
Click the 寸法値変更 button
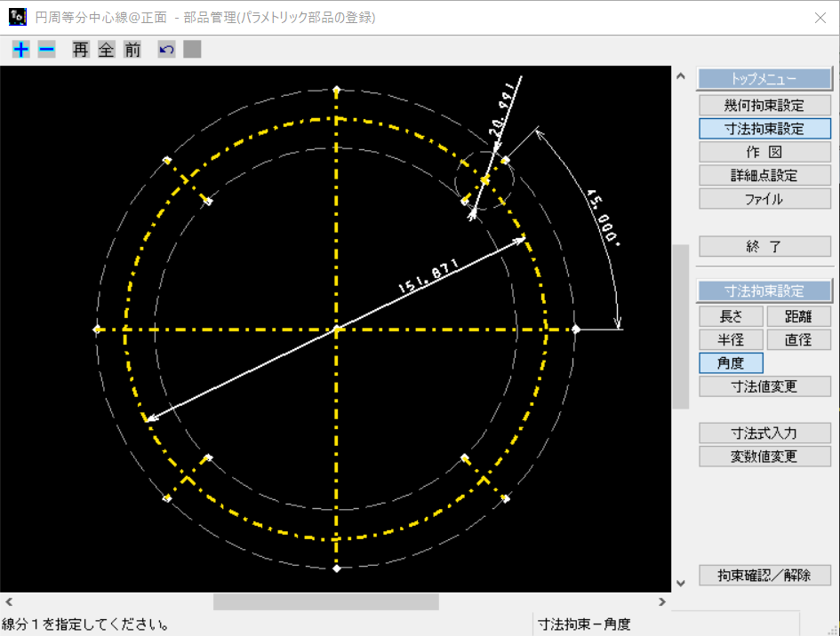click(x=764, y=386)
